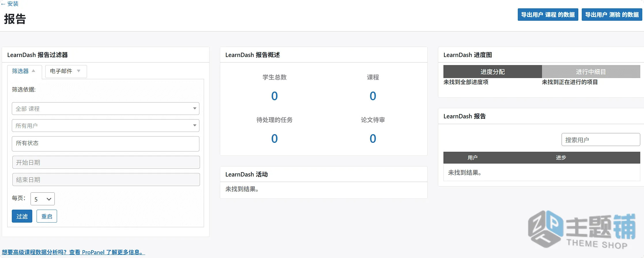Click 'LearnDash 进度图' panel title

coord(468,55)
